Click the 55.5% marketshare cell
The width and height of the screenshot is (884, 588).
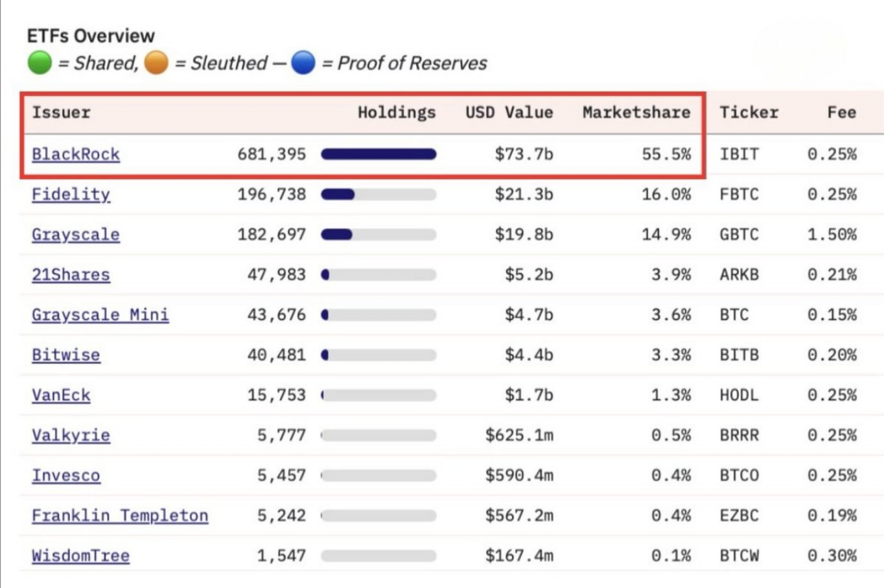(x=666, y=154)
